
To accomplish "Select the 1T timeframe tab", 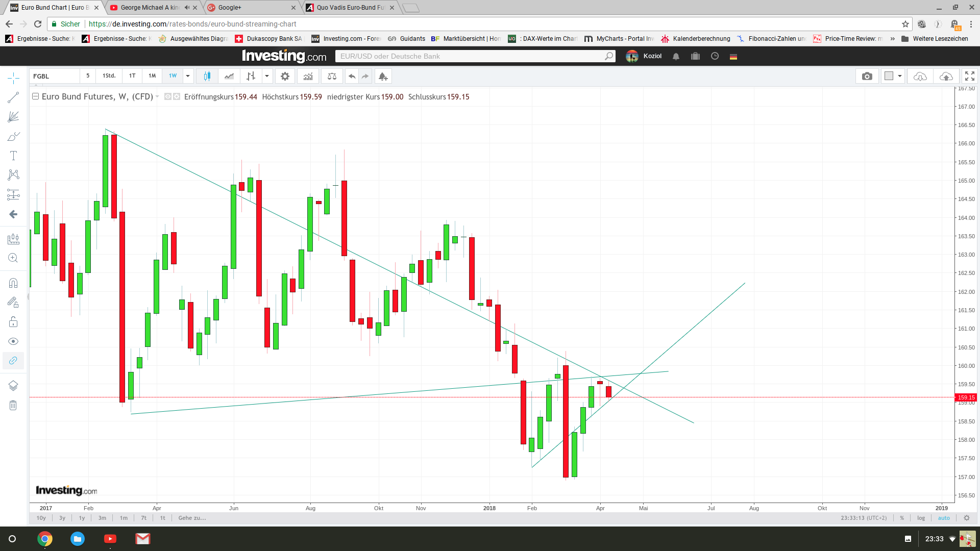I will (132, 76).
